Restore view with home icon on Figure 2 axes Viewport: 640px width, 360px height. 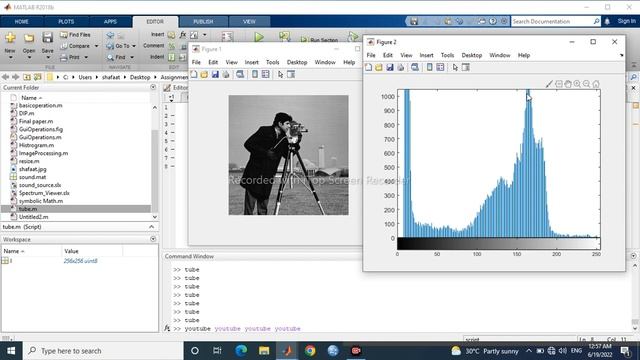596,84
